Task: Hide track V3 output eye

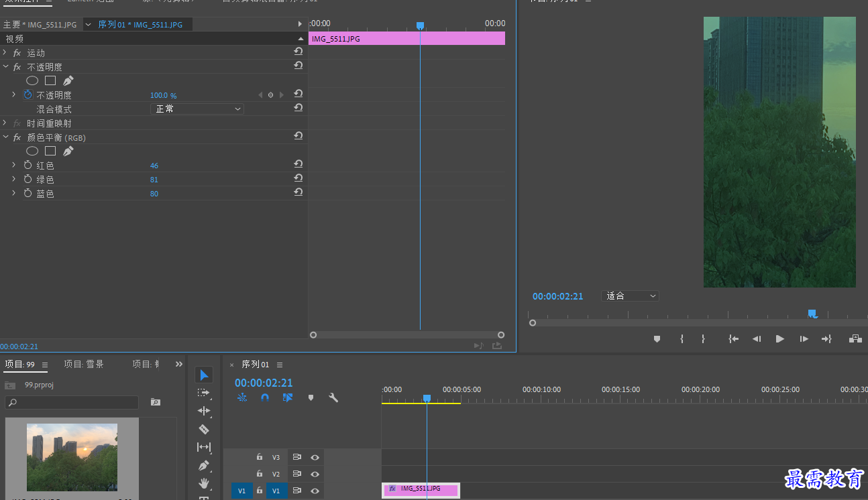Action: 315,457
